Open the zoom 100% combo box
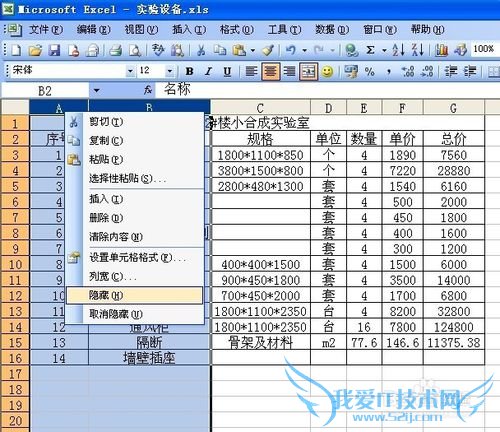 (x=485, y=49)
